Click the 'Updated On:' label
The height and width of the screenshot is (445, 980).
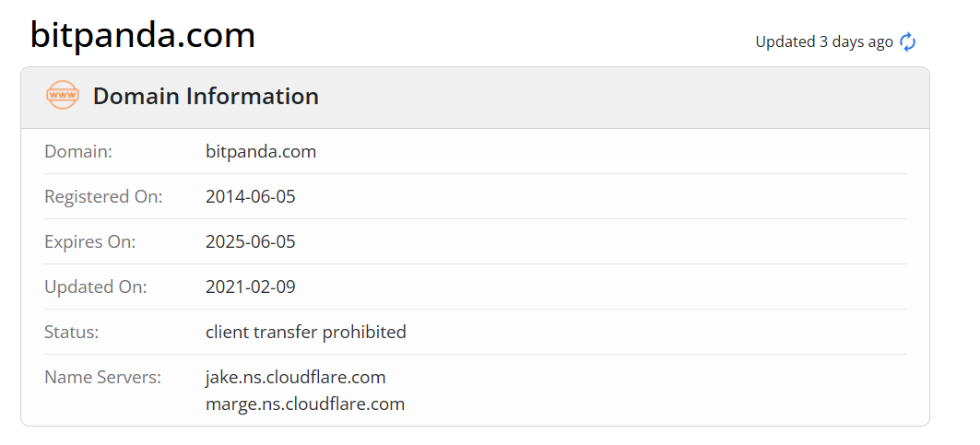tap(96, 287)
